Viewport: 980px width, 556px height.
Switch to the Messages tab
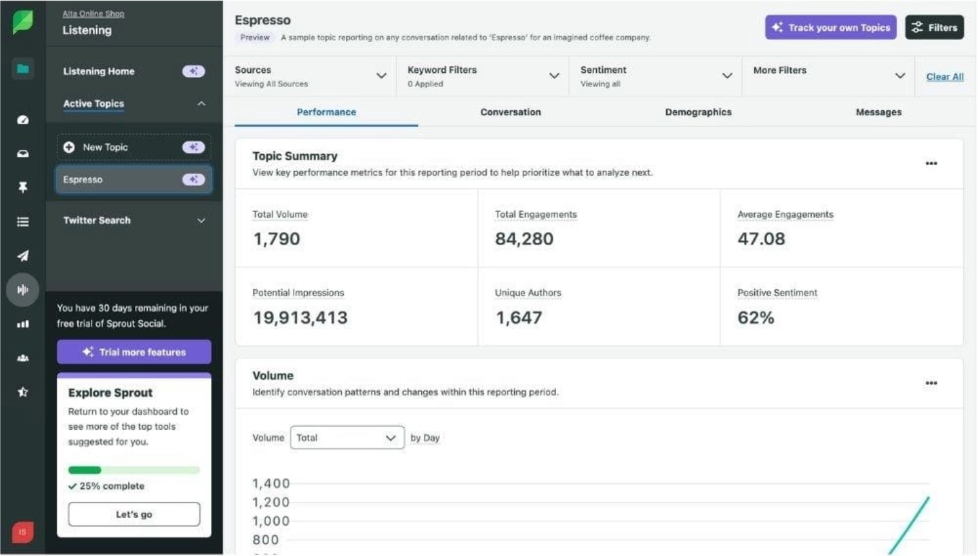879,112
